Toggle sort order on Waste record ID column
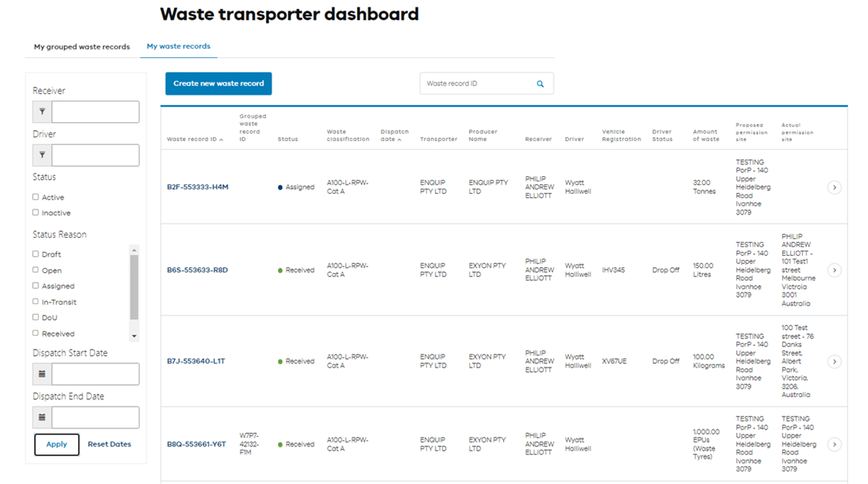The height and width of the screenshot is (484, 868). [220, 139]
